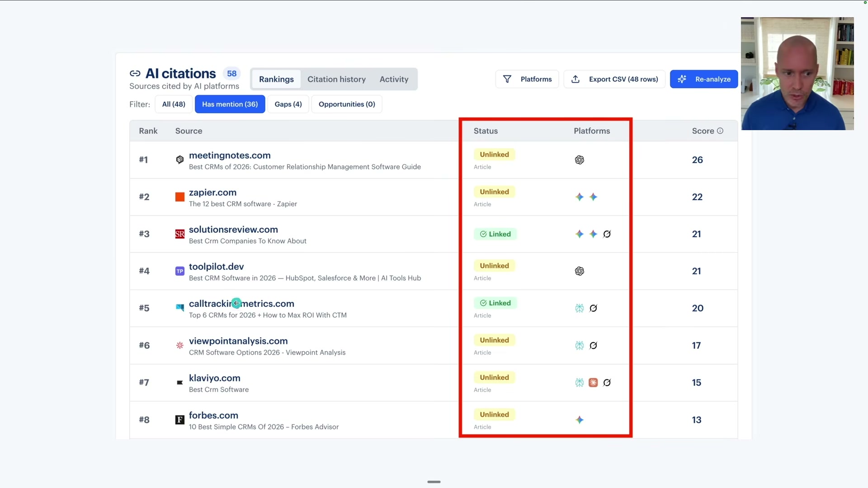Open the meetingnotes.com source link
Viewport: 868px width, 488px height.
tap(230, 155)
